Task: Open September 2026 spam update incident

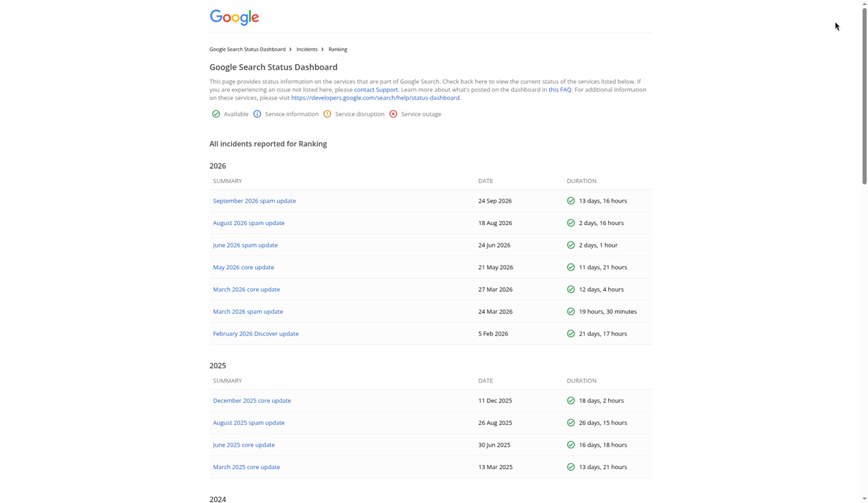Action: [x=254, y=201]
